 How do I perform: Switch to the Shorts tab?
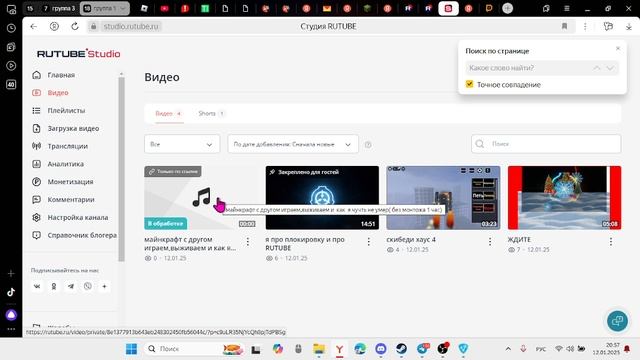[x=211, y=113]
